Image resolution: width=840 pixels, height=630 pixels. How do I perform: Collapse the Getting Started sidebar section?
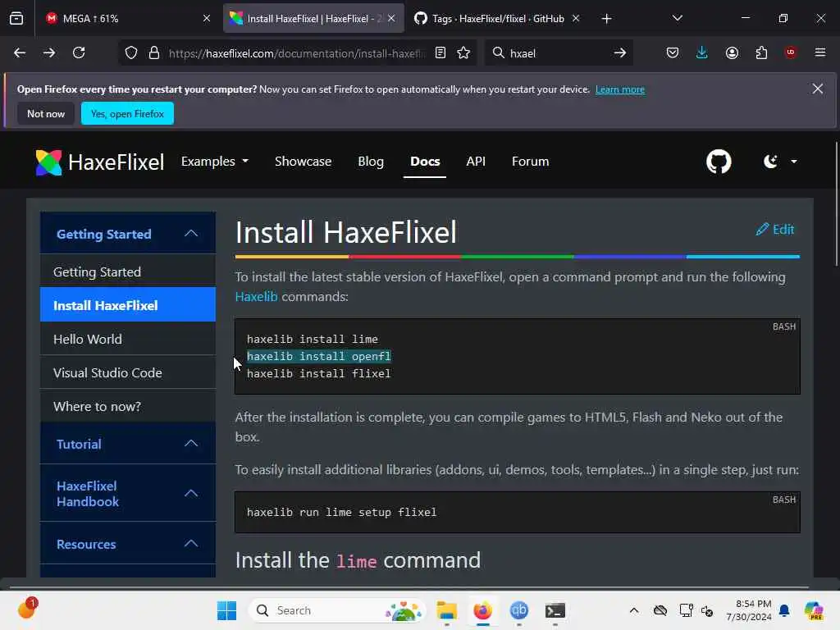128,234
